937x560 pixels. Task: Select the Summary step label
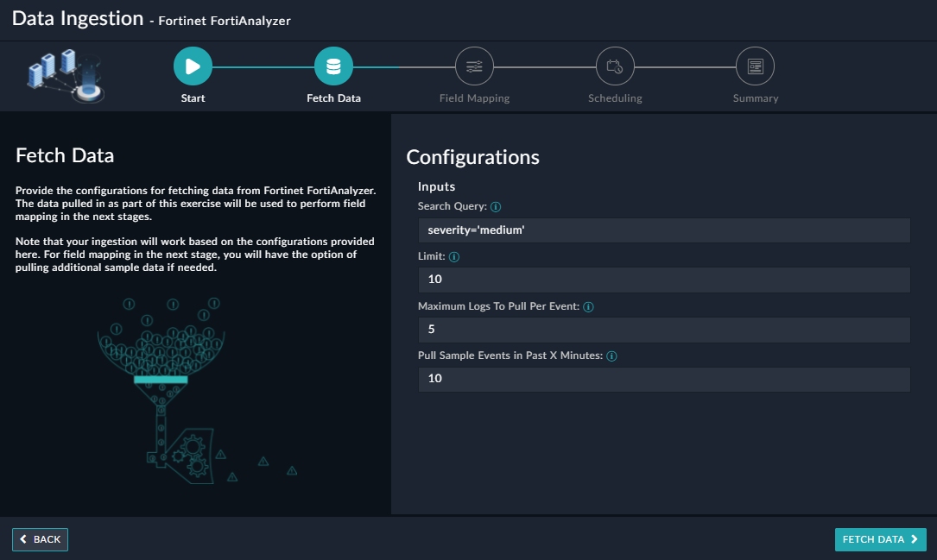click(755, 98)
